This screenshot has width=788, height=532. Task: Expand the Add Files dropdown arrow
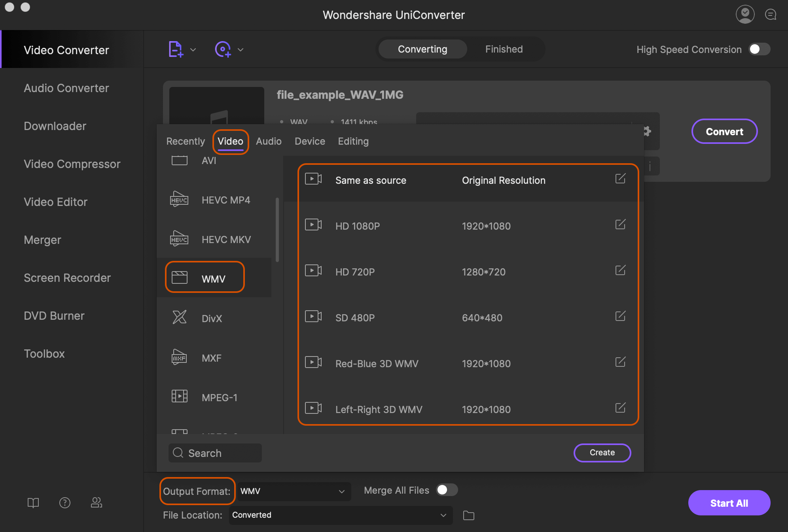click(x=193, y=50)
